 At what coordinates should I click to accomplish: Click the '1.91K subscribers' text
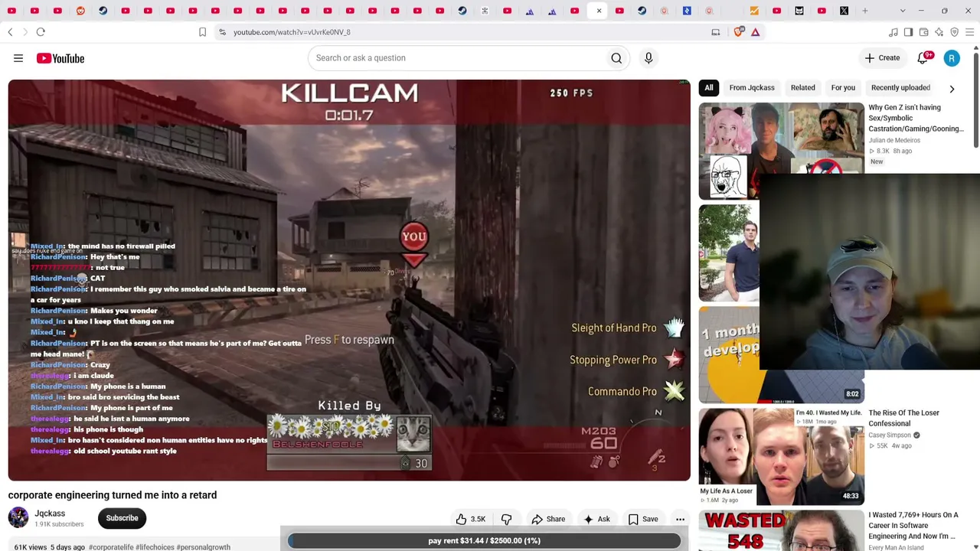(x=59, y=524)
